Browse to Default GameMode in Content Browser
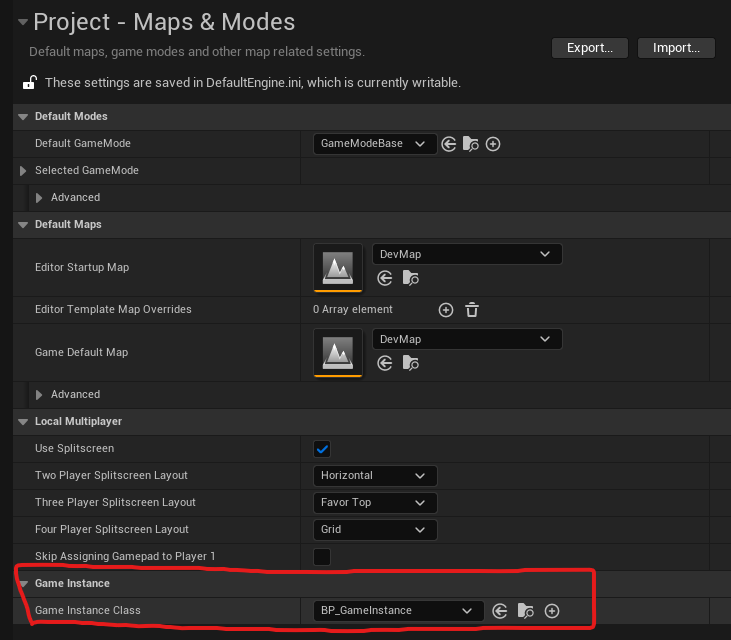Screen dimensions: 731x640 (x=470, y=144)
